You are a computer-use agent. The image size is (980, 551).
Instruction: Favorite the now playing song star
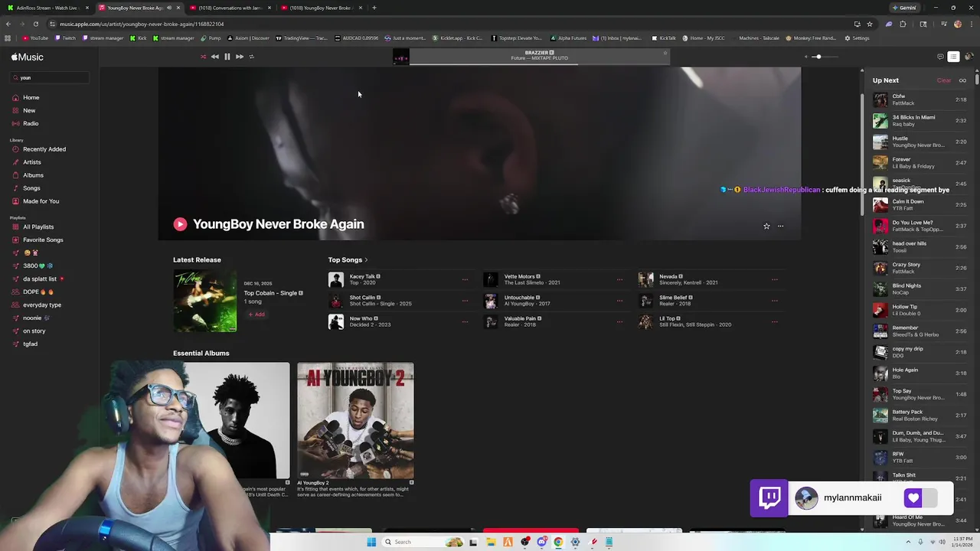click(x=665, y=54)
